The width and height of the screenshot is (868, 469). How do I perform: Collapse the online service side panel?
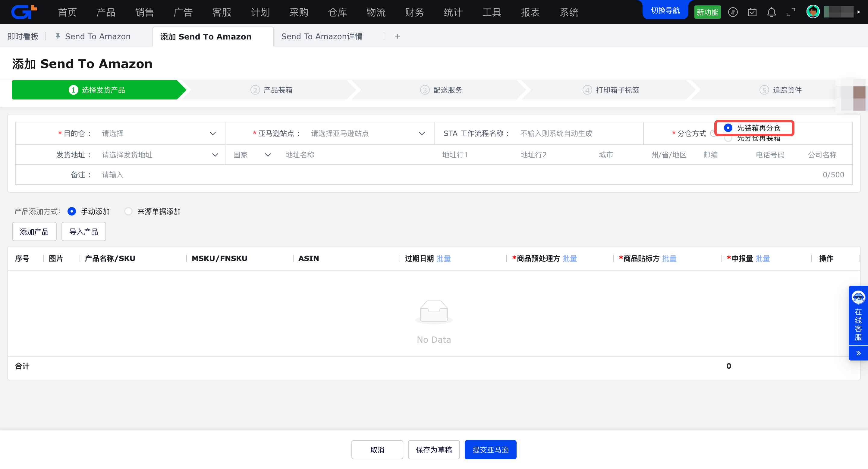tap(858, 354)
